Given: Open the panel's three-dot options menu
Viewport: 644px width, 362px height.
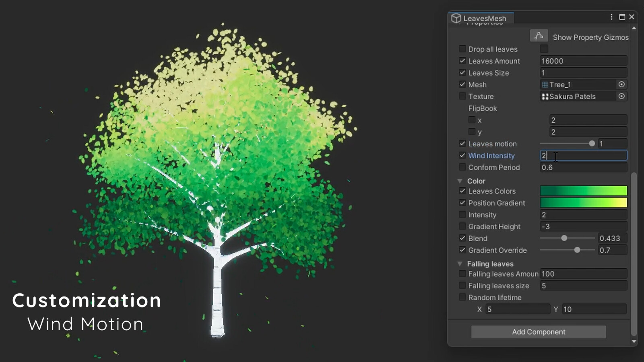Looking at the screenshot, I should (x=611, y=17).
